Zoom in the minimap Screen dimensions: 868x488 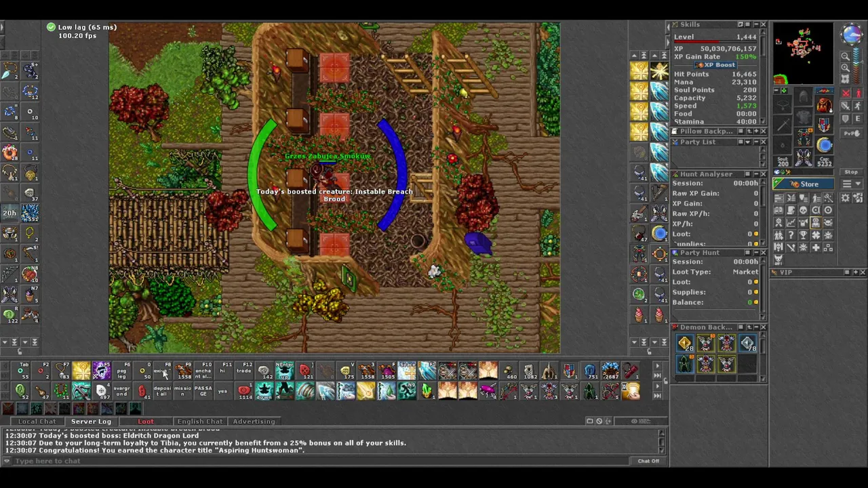tap(846, 67)
